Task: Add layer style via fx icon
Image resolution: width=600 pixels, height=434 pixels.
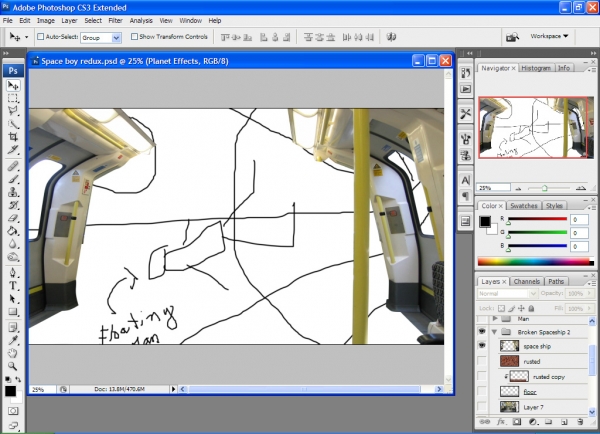Action: (501, 422)
